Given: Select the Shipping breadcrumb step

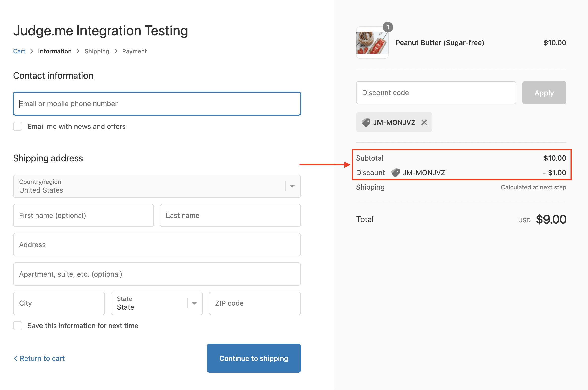Looking at the screenshot, I should click(97, 51).
